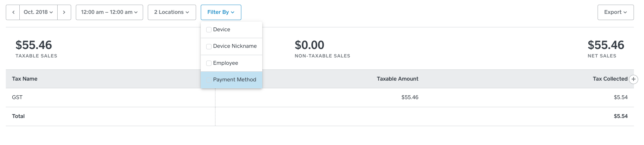
Task: Click the Taxable Amount column header
Action: click(x=398, y=79)
